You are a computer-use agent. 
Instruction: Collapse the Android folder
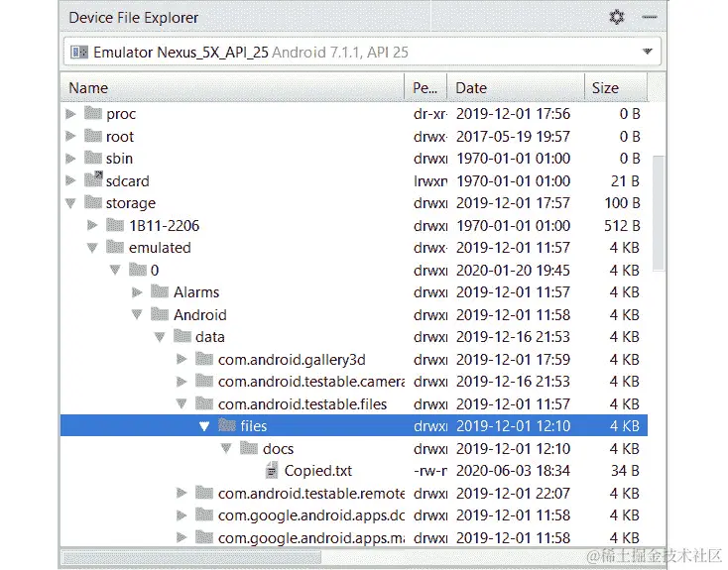click(137, 314)
